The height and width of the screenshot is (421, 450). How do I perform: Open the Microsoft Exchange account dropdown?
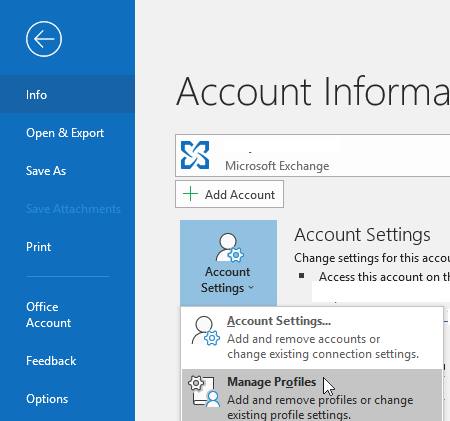pyautogui.click(x=312, y=155)
